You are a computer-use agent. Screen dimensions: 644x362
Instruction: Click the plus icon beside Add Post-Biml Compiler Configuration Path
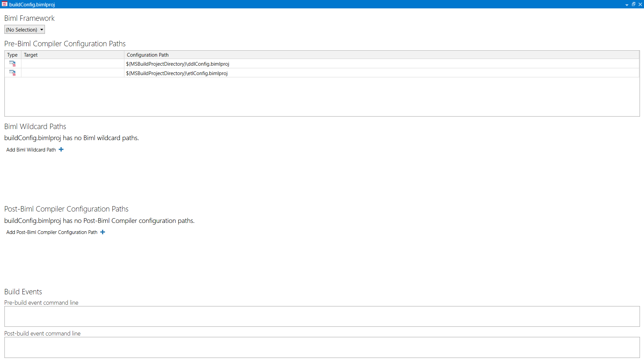pyautogui.click(x=103, y=232)
